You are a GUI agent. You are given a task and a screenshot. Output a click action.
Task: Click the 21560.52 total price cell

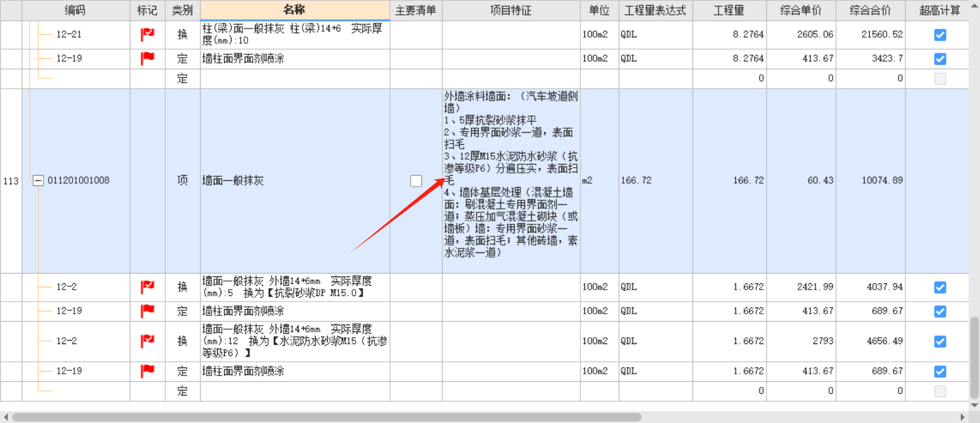tap(871, 34)
